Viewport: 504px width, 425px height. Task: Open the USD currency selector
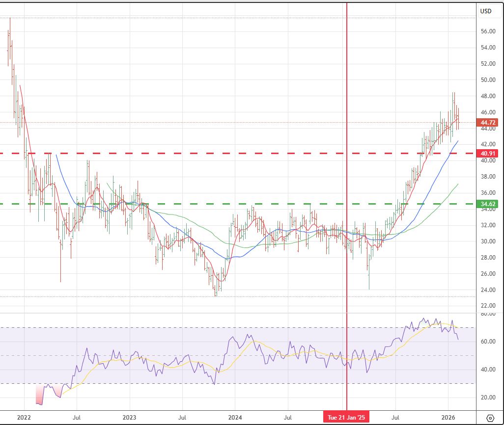(x=485, y=11)
